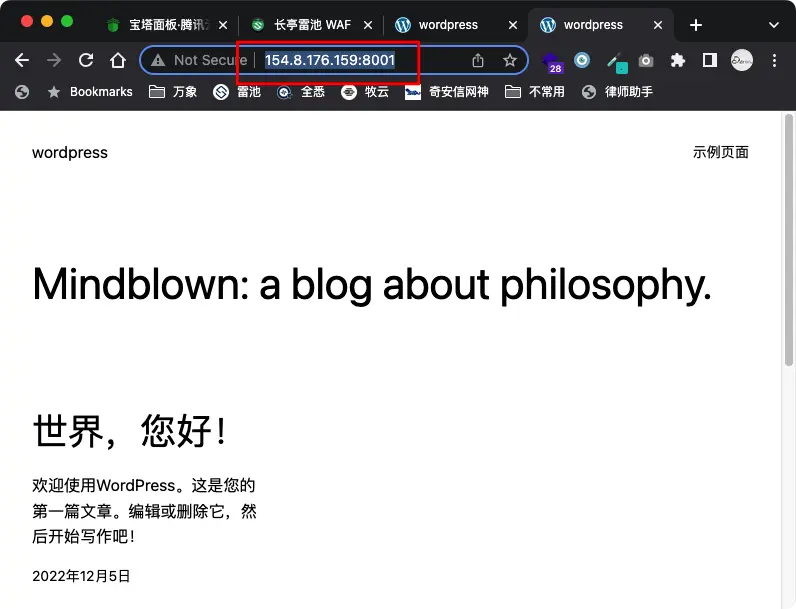Image resolution: width=796 pixels, height=609 pixels.
Task: Open the browser home page
Action: 118,60
